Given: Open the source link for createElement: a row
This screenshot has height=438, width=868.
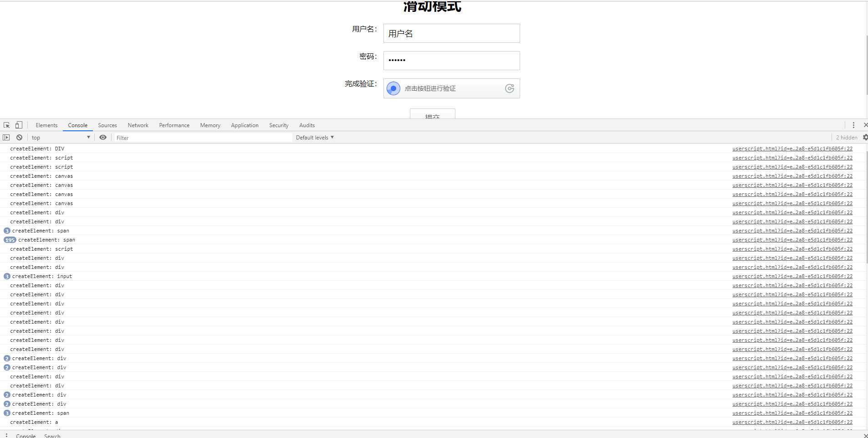Looking at the screenshot, I should [x=792, y=422].
